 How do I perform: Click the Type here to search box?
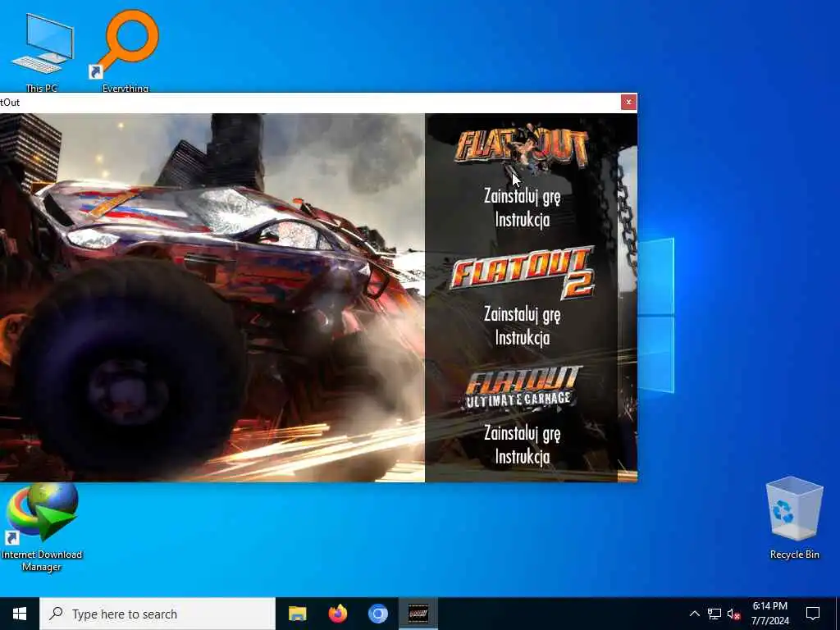click(157, 614)
